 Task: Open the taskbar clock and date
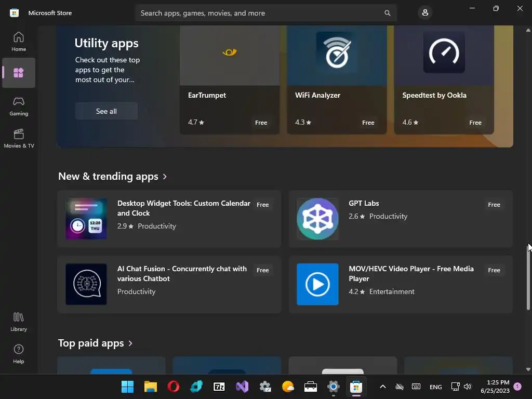point(495,387)
